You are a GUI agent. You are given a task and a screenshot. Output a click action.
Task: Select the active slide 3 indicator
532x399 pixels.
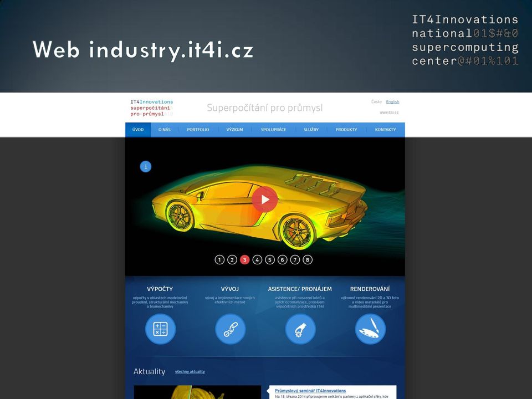coord(244,260)
